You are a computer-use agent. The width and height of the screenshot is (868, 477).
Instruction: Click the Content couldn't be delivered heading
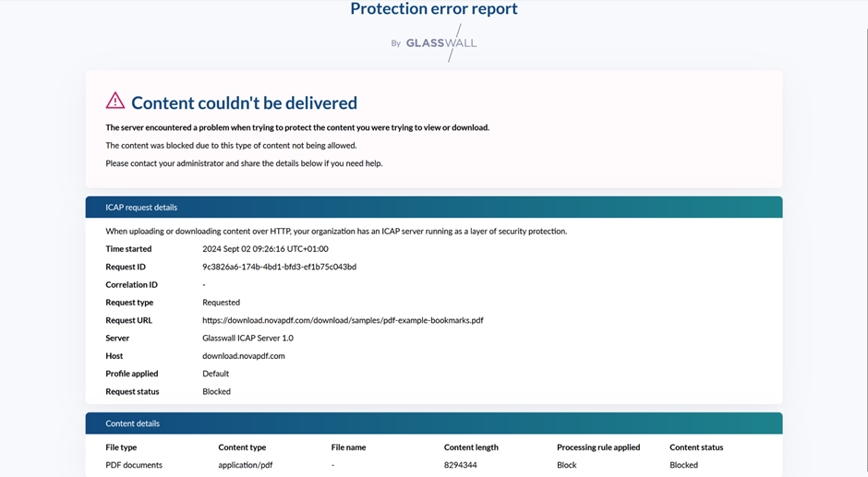[244, 102]
